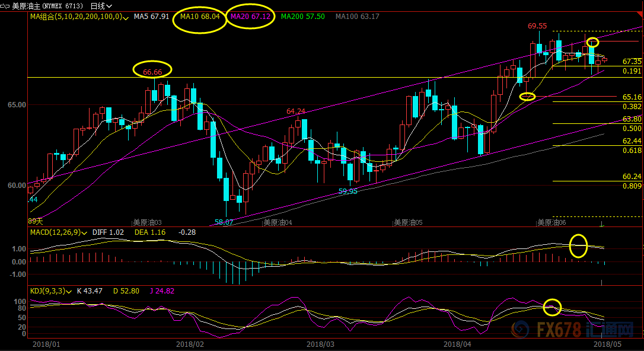Select the magenta MA20 67.12 legend
The image size is (644, 351).
[x=250, y=17]
